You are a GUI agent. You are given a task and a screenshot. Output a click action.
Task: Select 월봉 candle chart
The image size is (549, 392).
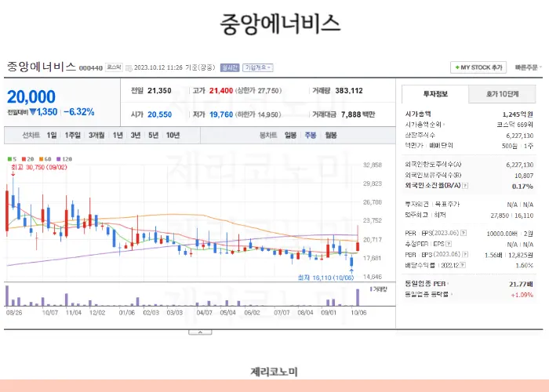[x=330, y=135]
